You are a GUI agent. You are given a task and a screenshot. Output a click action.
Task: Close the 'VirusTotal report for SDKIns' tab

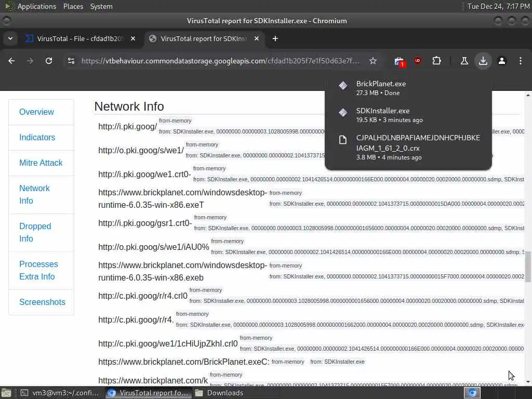257,38
